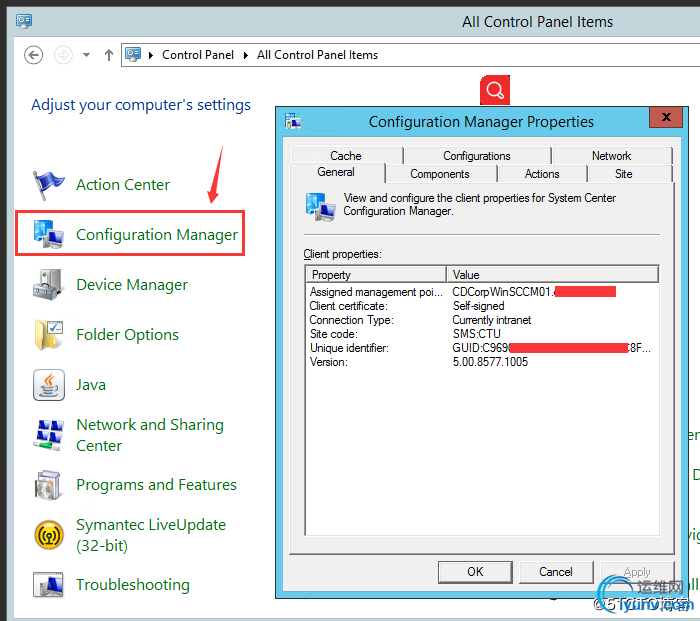Click the Forward navigation arrow
The height and width of the screenshot is (621, 700).
click(63, 55)
